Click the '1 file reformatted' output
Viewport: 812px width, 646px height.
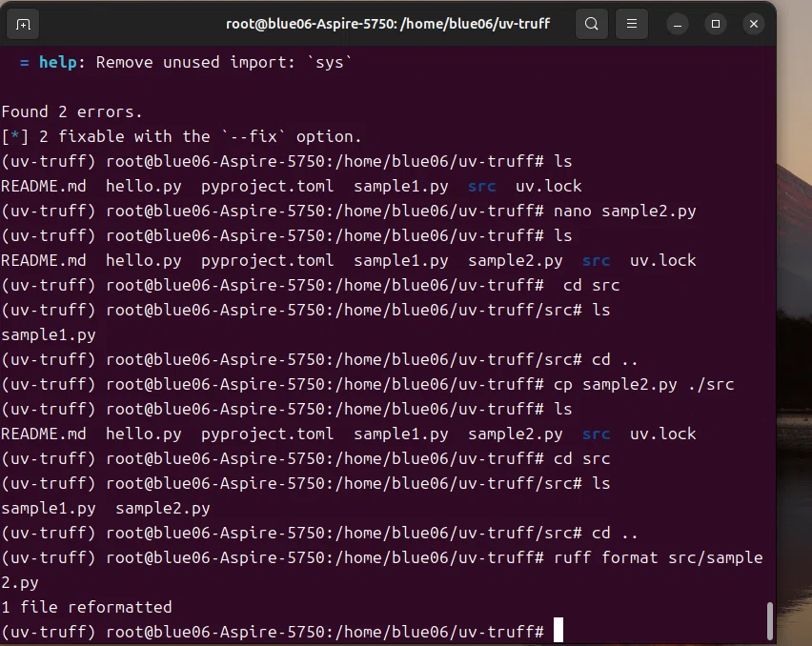(x=87, y=607)
